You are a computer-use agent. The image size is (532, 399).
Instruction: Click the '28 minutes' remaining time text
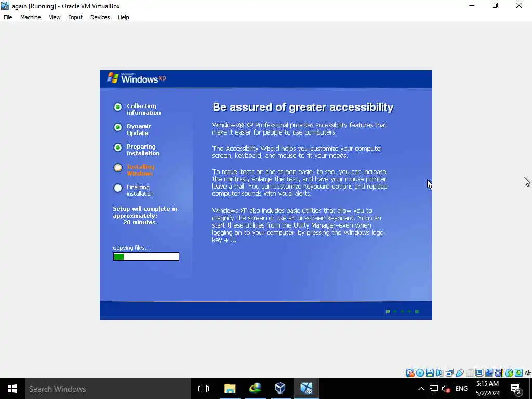click(x=139, y=222)
